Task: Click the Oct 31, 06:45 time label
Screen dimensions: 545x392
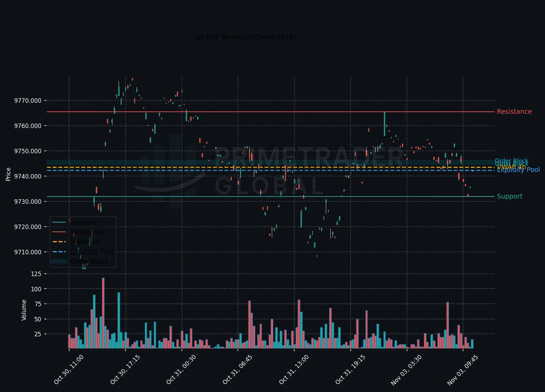Action: tap(238, 370)
